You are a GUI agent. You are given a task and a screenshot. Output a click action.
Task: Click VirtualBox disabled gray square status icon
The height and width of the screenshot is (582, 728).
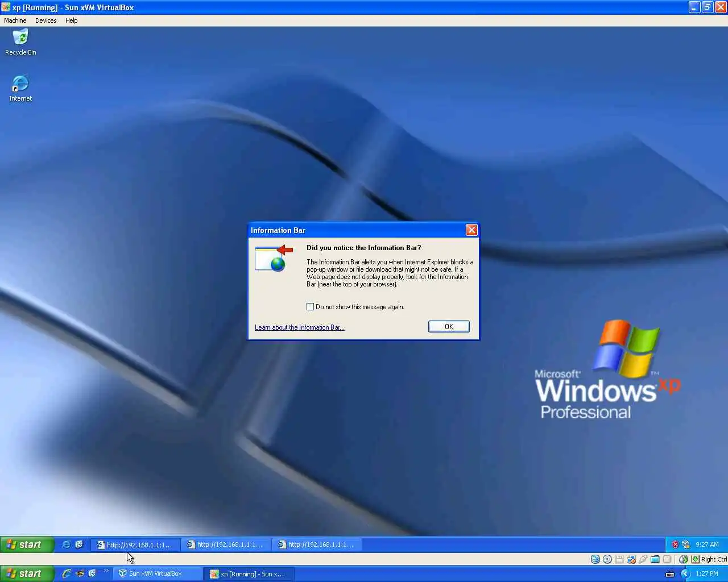(x=667, y=559)
